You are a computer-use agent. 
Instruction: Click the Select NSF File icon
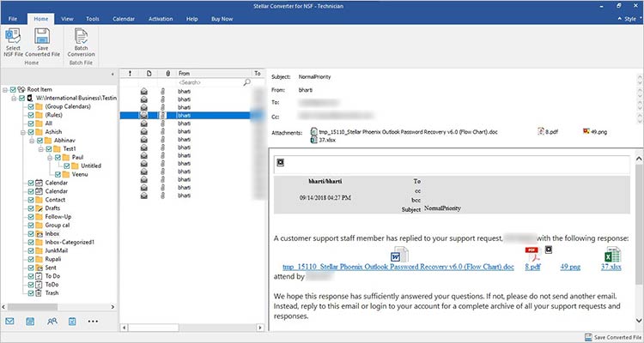click(x=13, y=37)
